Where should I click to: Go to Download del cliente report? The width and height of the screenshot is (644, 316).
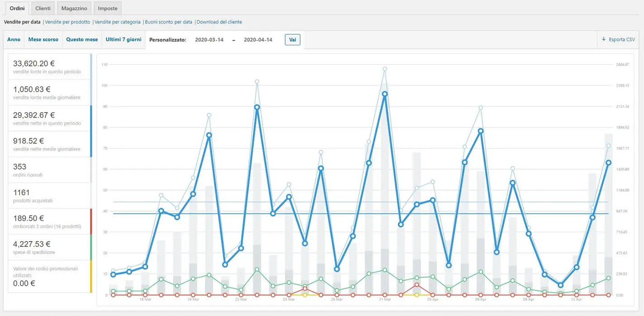coord(219,22)
